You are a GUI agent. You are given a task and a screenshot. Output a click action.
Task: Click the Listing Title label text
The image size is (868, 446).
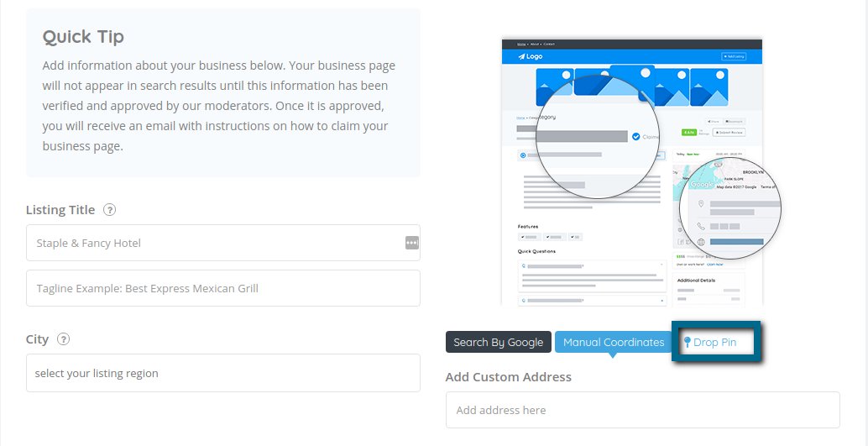(60, 210)
